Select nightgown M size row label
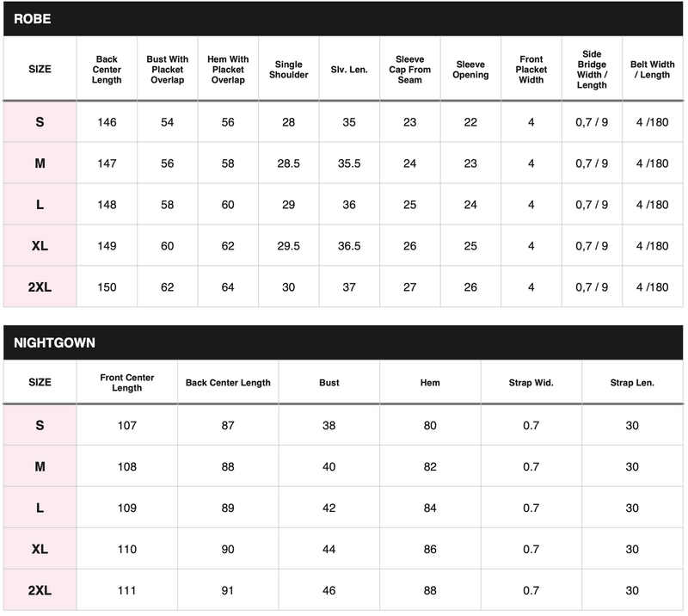 tap(40, 466)
